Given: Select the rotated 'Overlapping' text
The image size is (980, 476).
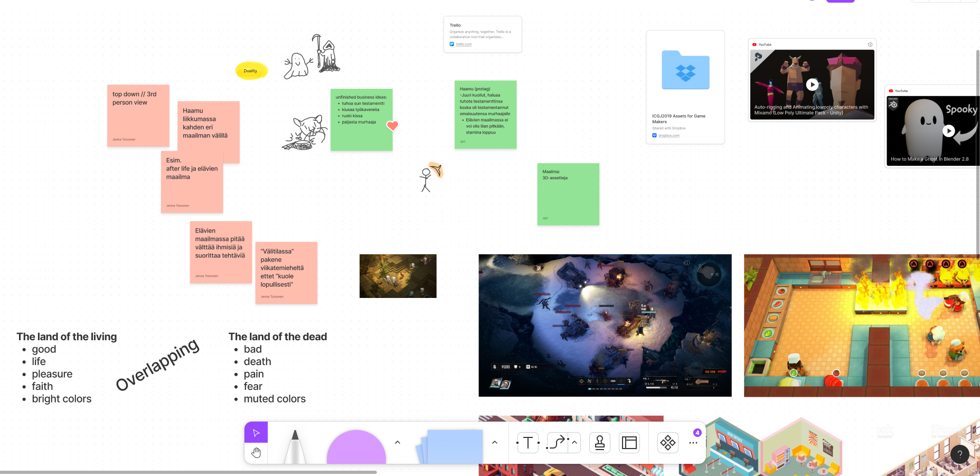Looking at the screenshot, I should (157, 365).
